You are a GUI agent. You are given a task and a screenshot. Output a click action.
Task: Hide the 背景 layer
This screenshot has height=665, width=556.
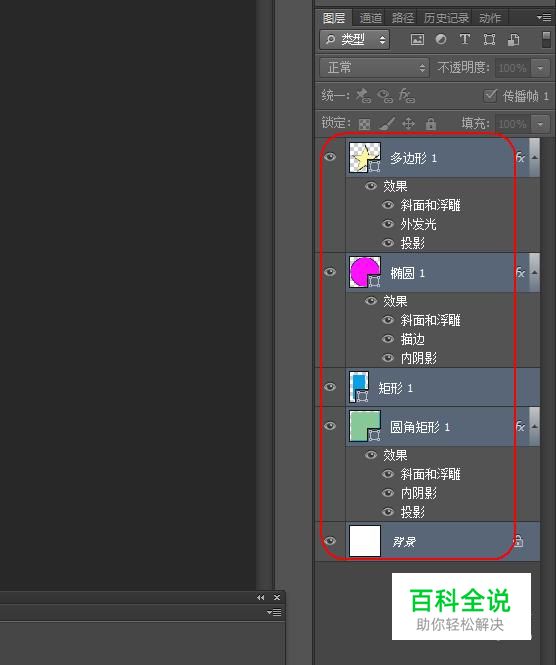click(330, 541)
